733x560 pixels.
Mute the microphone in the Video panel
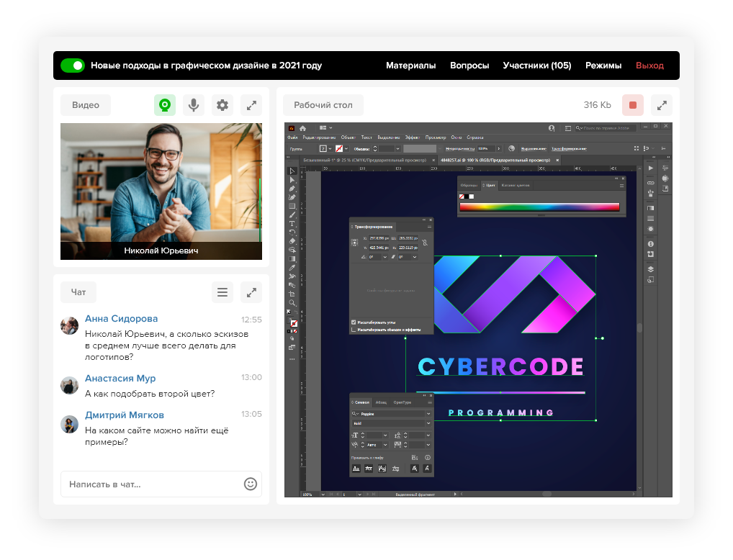193,105
